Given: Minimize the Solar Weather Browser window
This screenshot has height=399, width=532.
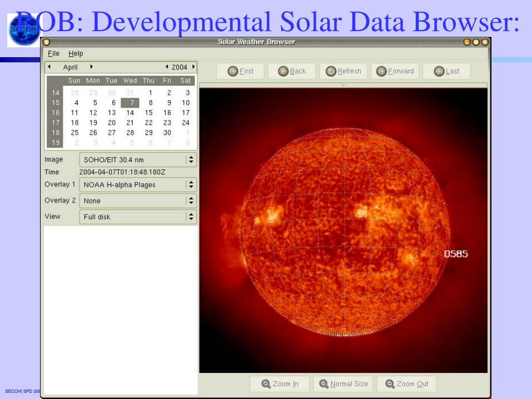Looking at the screenshot, I should click(467, 42).
